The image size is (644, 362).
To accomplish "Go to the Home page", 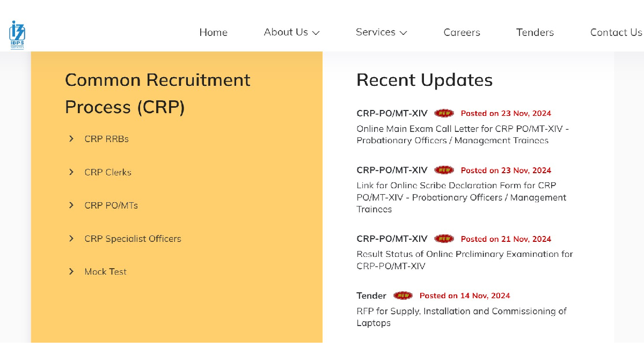I will click(x=213, y=32).
